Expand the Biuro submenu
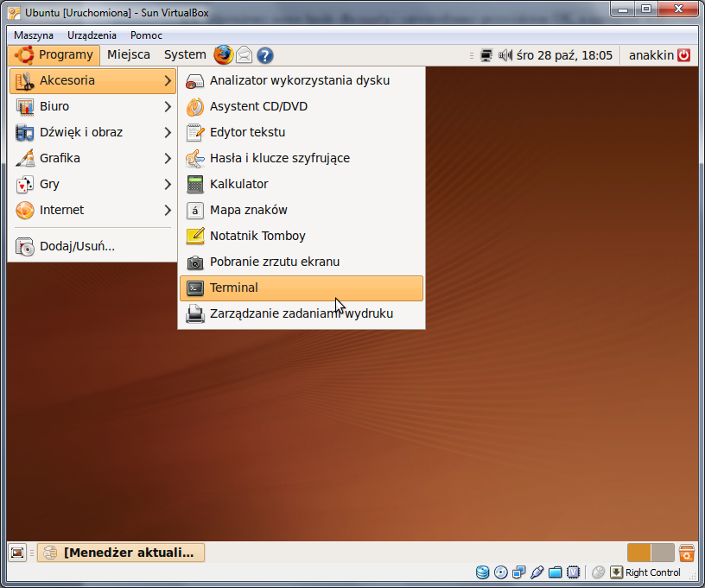 [92, 106]
